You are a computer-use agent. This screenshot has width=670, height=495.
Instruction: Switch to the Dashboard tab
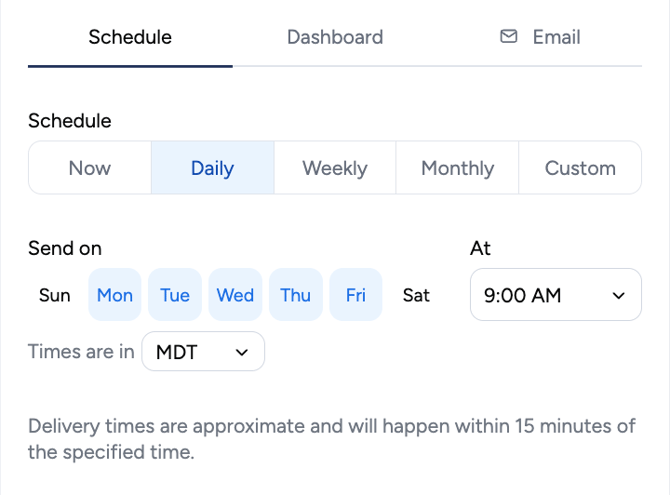(335, 37)
